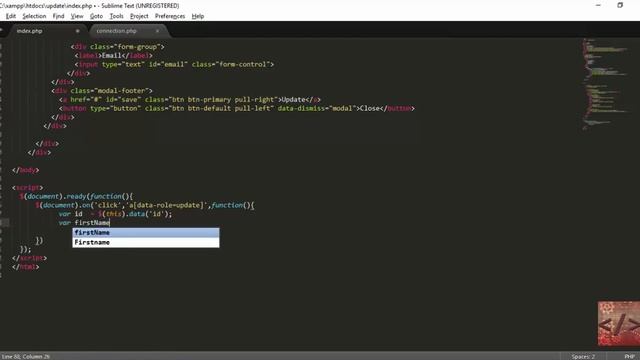Open the Preferences menu
Image resolution: width=640 pixels, height=360 pixels.
tap(170, 16)
